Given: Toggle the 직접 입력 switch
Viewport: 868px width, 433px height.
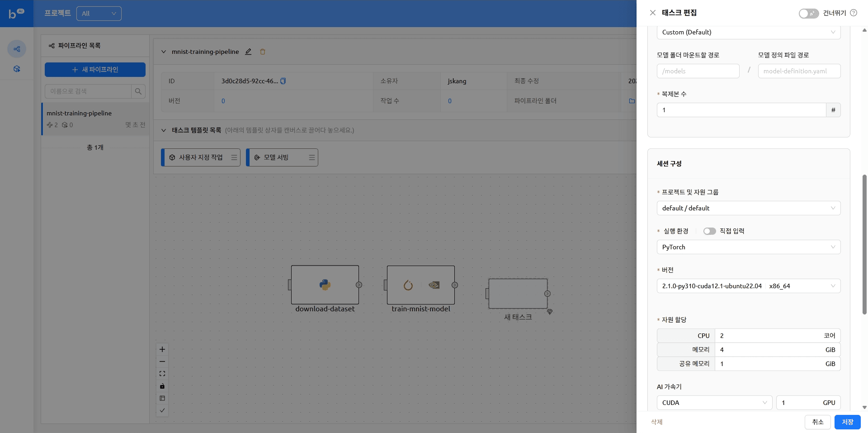Looking at the screenshot, I should [x=710, y=231].
